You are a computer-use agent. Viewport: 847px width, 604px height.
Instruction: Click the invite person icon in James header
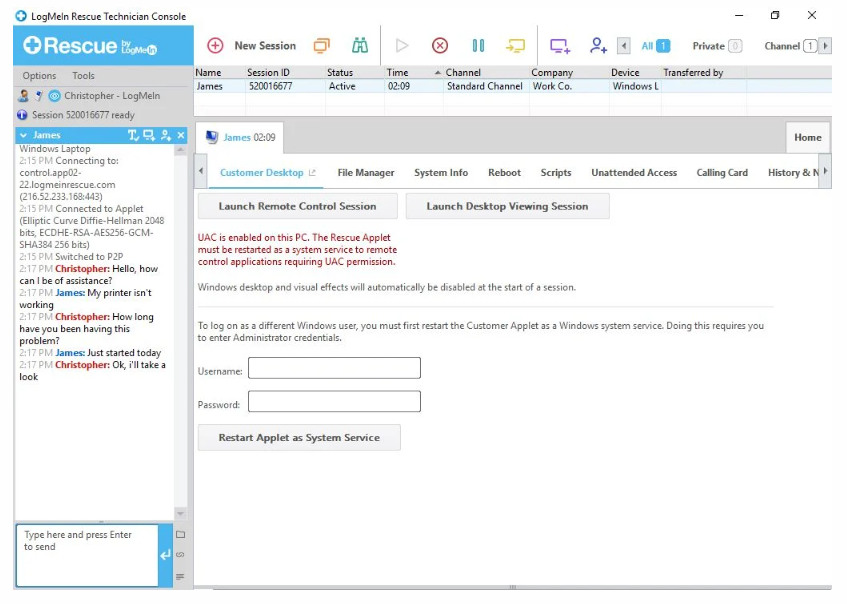(x=166, y=135)
